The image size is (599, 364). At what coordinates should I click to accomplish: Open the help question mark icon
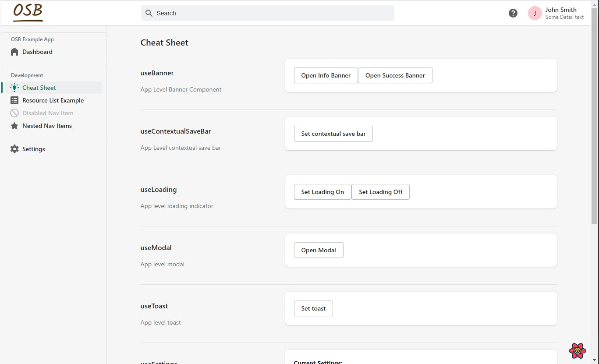[x=513, y=13]
